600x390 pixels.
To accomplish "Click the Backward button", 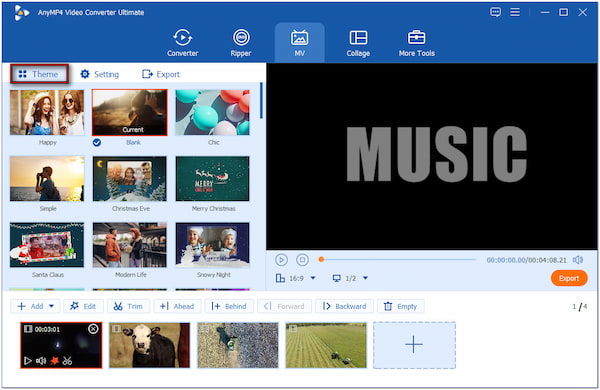I will point(344,306).
